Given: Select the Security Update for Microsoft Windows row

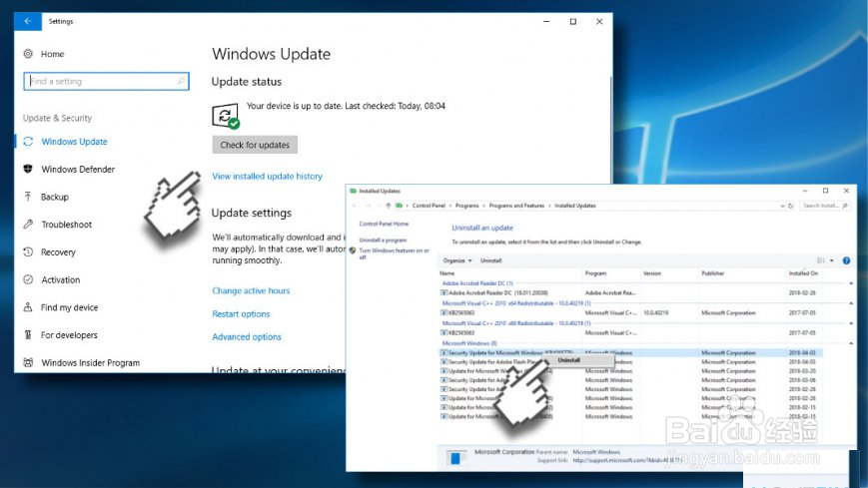Looking at the screenshot, I should coord(631,353).
